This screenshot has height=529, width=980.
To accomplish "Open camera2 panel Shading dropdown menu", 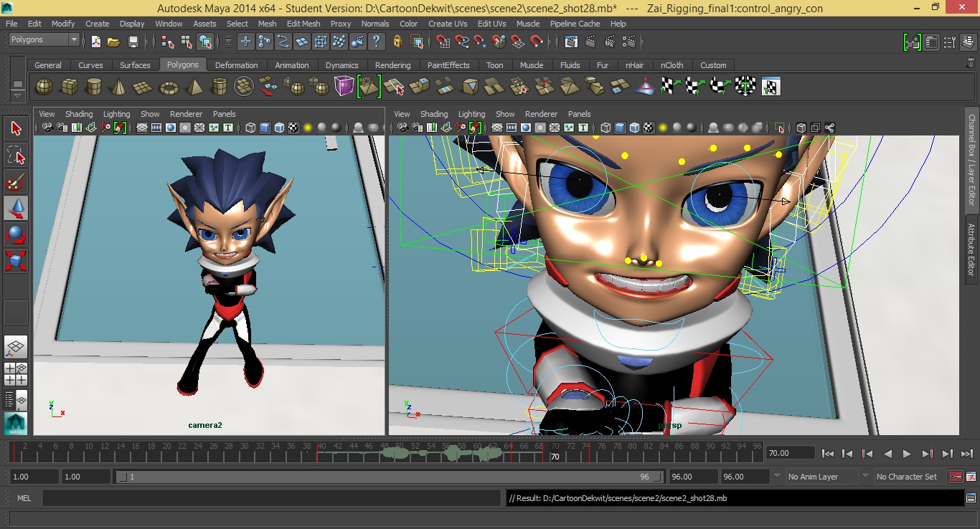I will [x=79, y=114].
